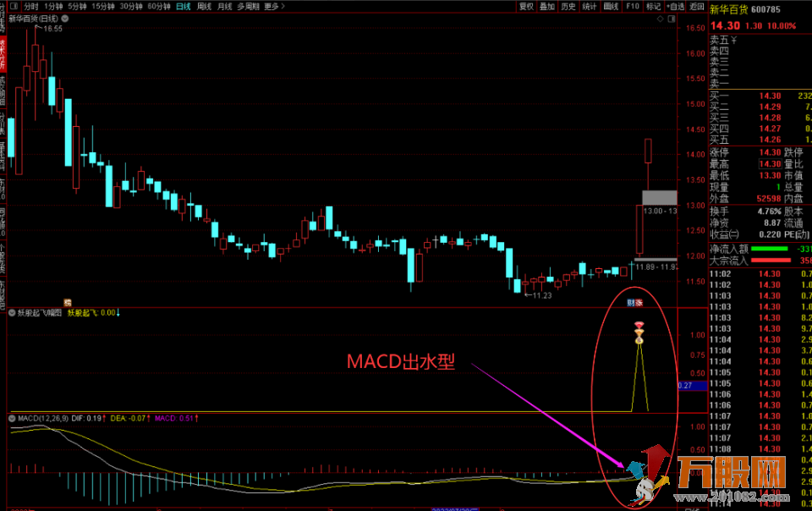Click the 换手 value 4.76%
This screenshot has width=812, height=511.
click(x=769, y=212)
